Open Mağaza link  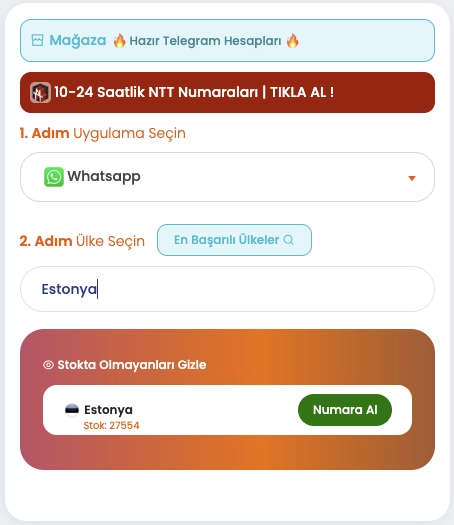pos(78,41)
